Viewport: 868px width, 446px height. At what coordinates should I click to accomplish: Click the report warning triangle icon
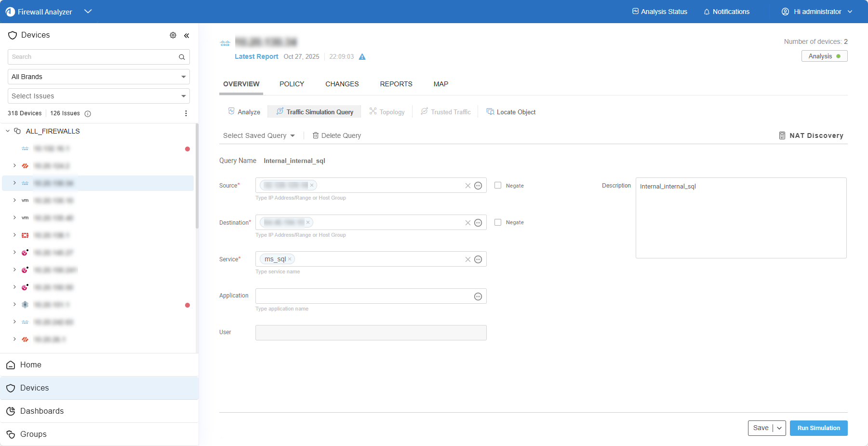(x=362, y=57)
